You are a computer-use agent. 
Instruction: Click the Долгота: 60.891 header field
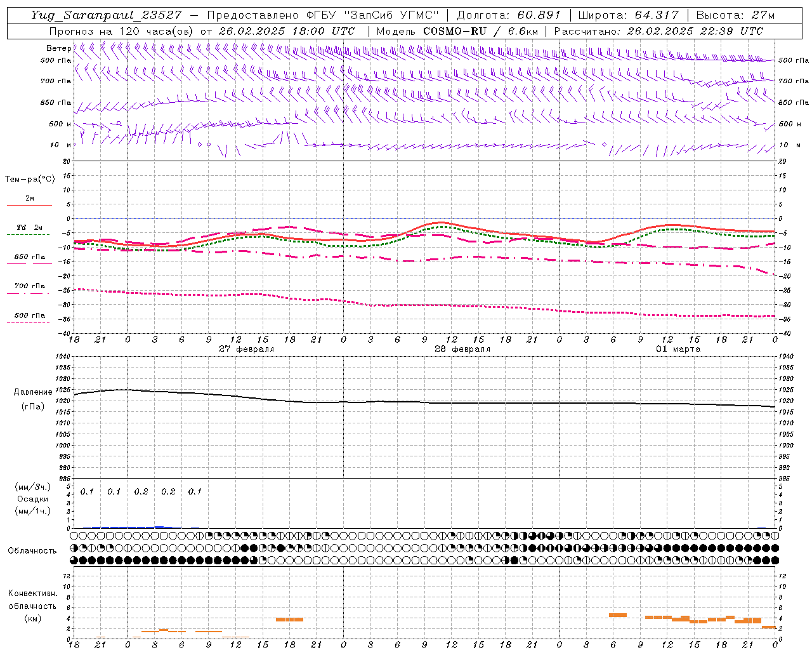(x=509, y=15)
